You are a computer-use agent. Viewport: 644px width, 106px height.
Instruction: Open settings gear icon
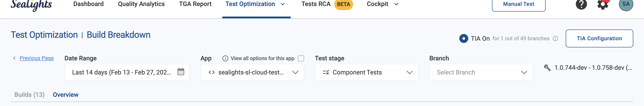(x=603, y=4)
